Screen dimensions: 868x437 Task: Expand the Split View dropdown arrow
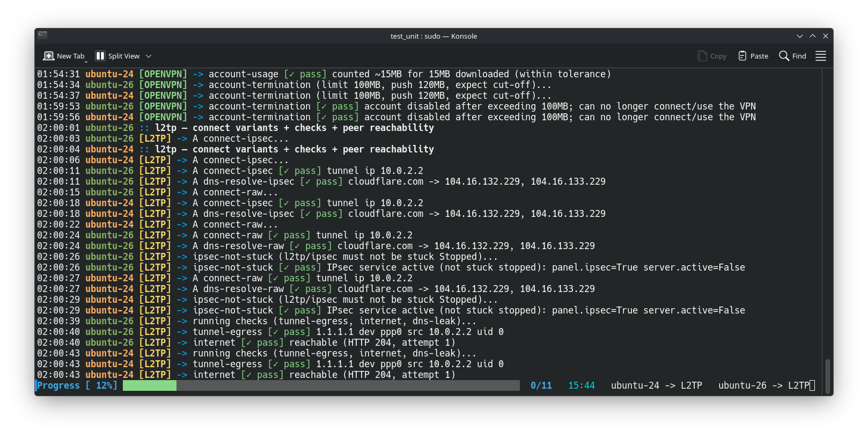(149, 56)
